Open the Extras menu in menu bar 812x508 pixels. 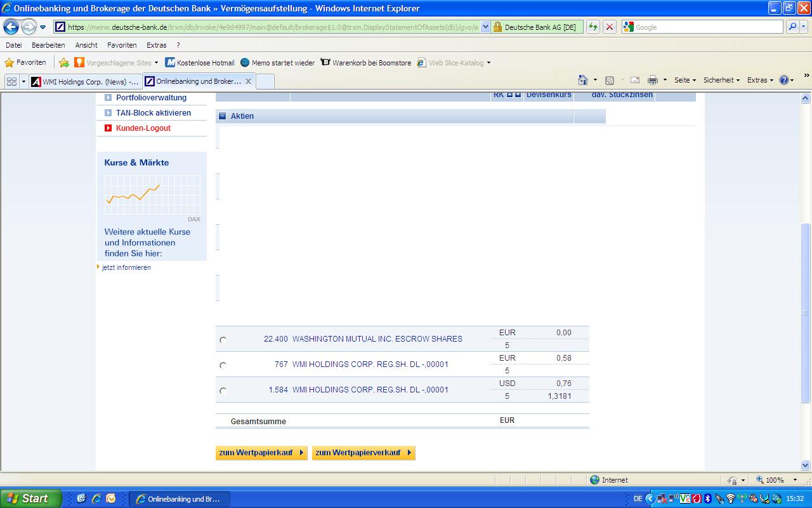(x=156, y=45)
